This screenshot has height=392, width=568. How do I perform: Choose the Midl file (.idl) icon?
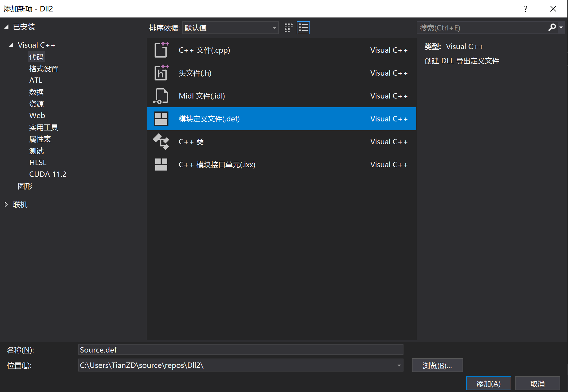pyautogui.click(x=161, y=96)
